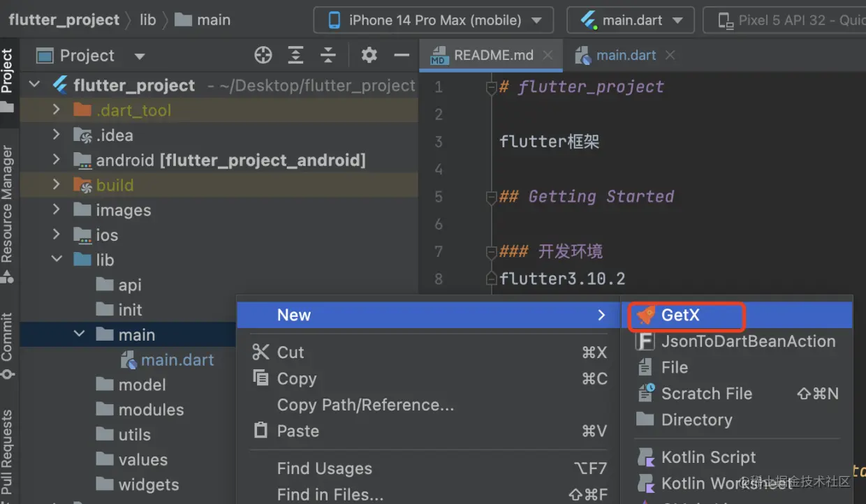The height and width of the screenshot is (504, 866).
Task: Click the Paste clipboard icon
Action: [261, 431]
